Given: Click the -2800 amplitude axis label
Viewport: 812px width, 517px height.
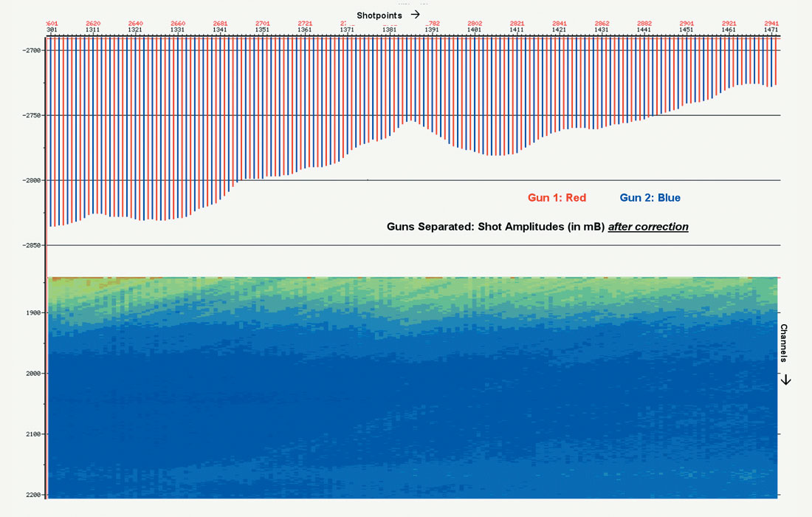Looking at the screenshot, I should click(32, 180).
